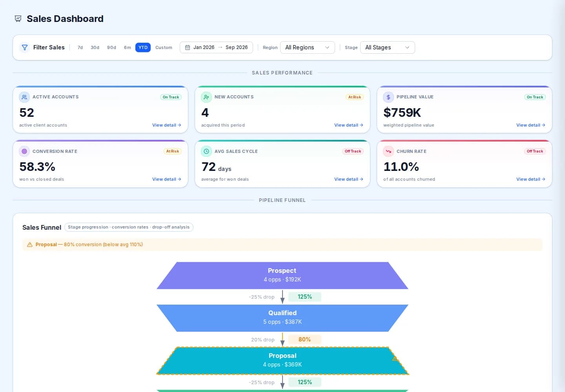The width and height of the screenshot is (565, 392).
Task: Click the 52 active accounts value
Action: (x=27, y=113)
